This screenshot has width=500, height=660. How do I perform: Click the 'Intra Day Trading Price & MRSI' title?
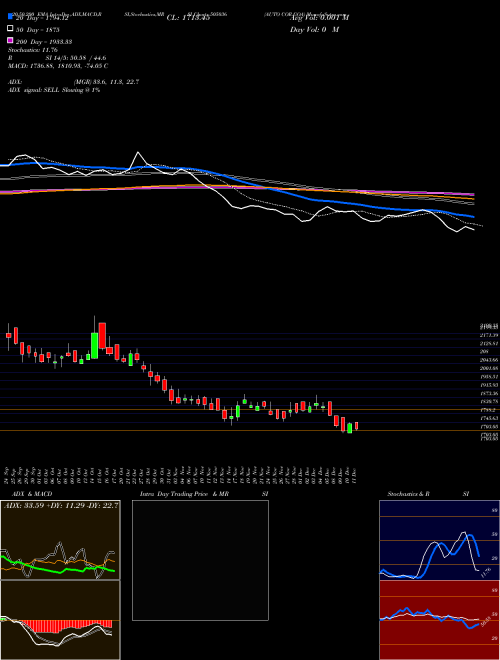pos(204,494)
